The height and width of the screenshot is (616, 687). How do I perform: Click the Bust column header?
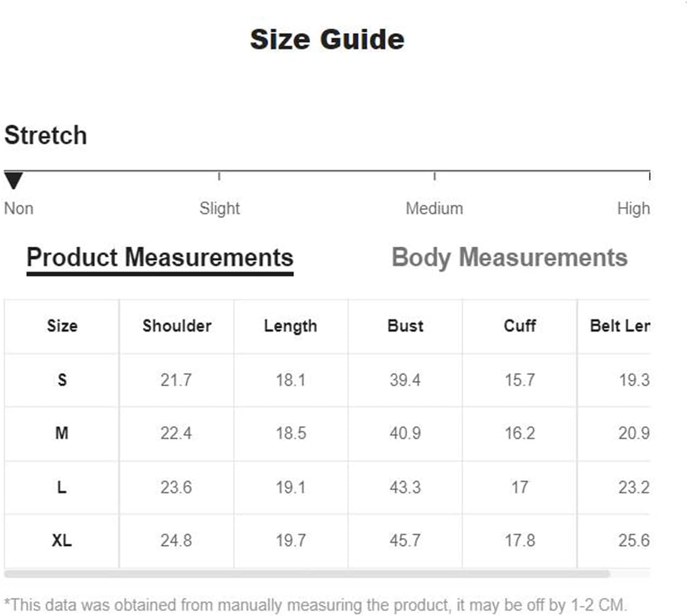tap(406, 325)
